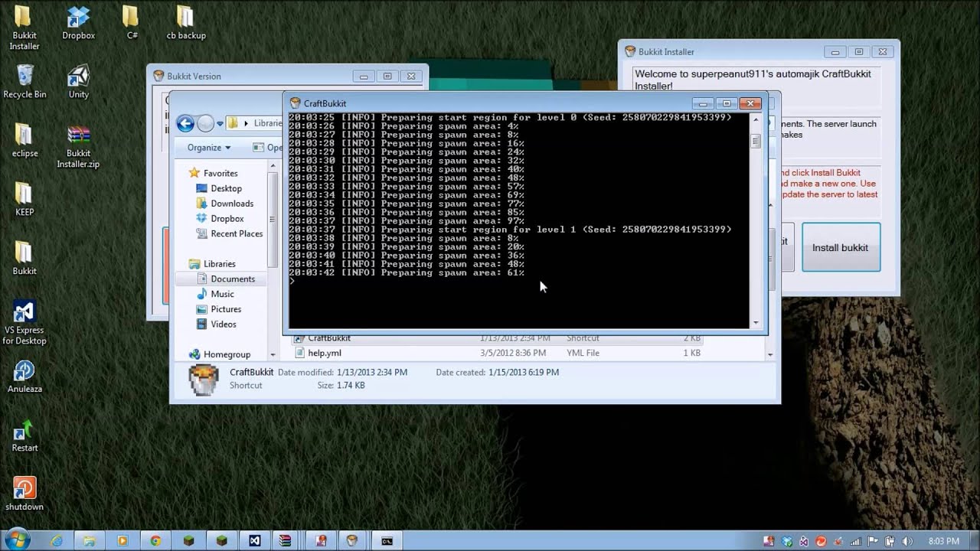
Task: Open Internet Explorer from the taskbar
Action: (x=57, y=540)
